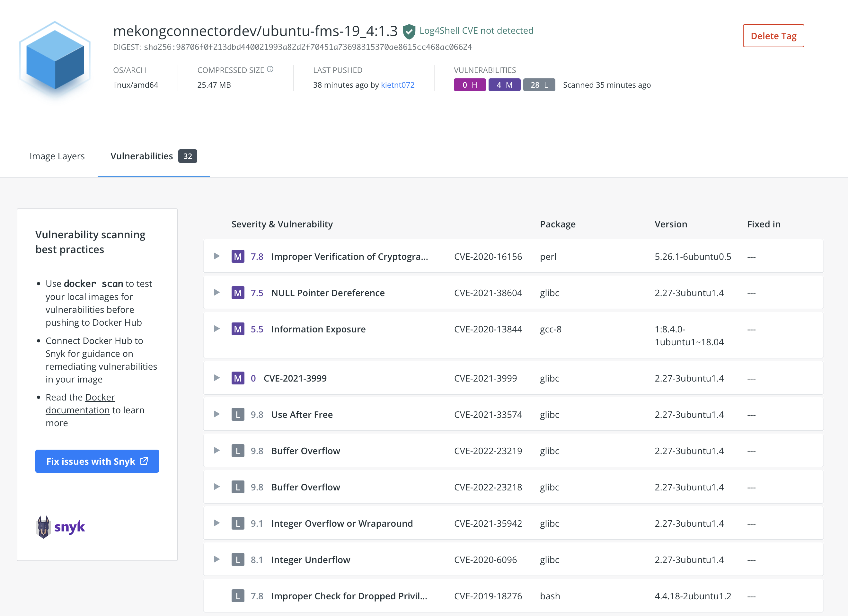Expand the CVE-2022-23218 Buffer Overflow row
The width and height of the screenshot is (848, 616).
(x=216, y=486)
